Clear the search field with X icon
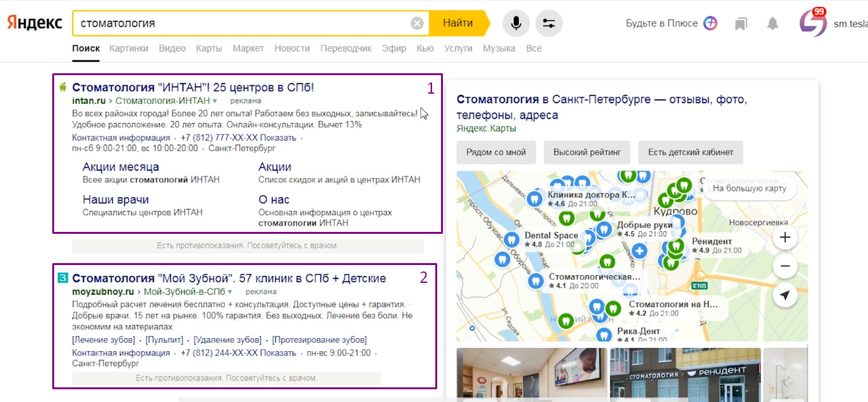868x402 pixels. point(417,24)
